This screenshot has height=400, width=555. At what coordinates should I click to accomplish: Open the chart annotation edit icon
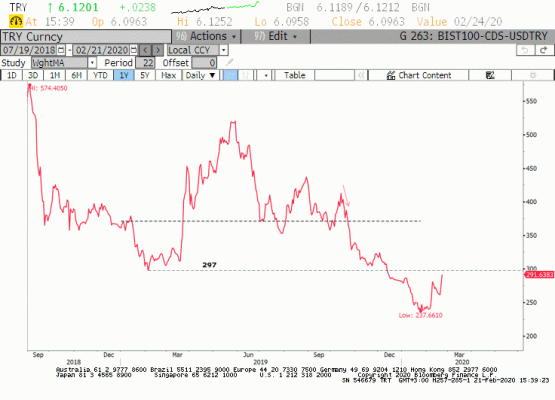tap(490, 75)
